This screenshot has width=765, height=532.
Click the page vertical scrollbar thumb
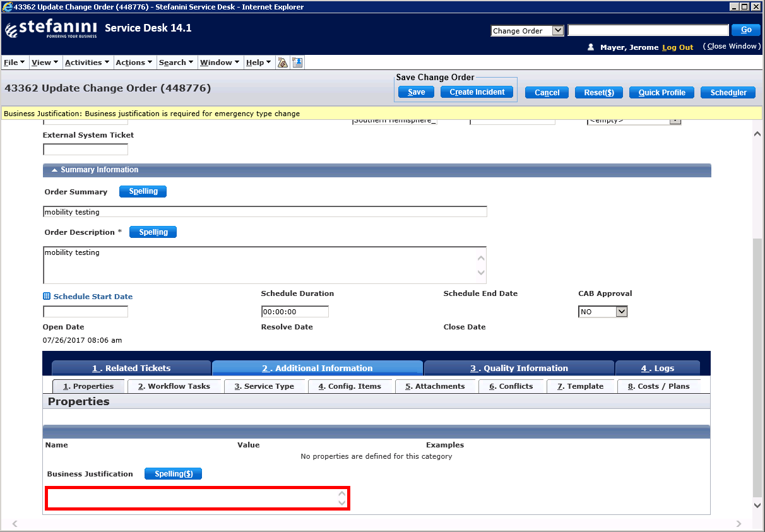coord(757,369)
